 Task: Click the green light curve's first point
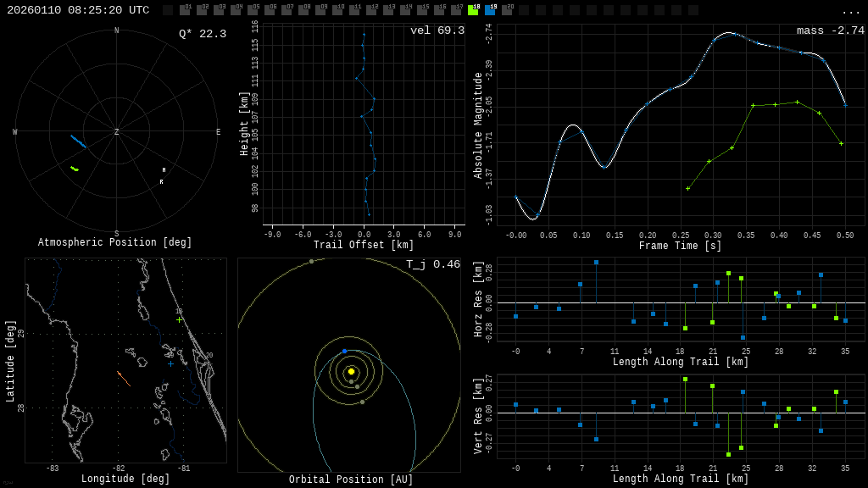(x=688, y=189)
